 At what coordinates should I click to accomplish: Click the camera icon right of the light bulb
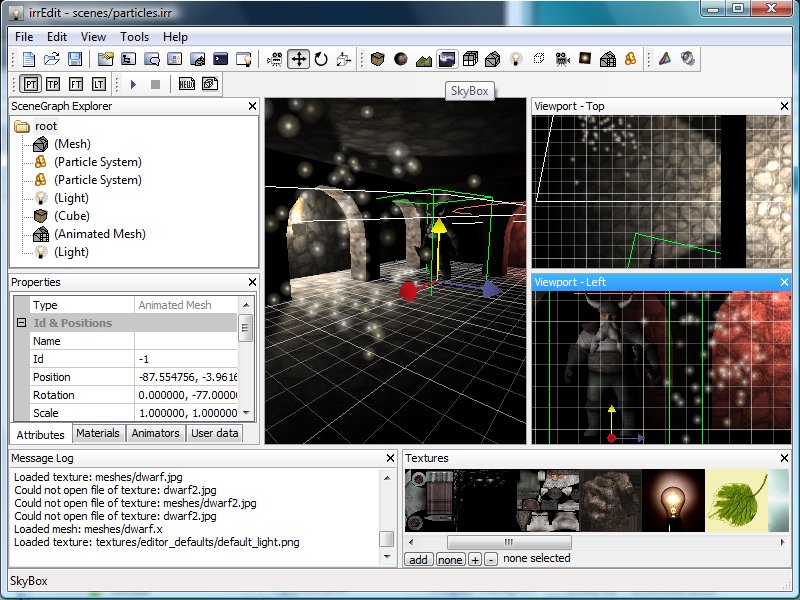pyautogui.click(x=562, y=59)
